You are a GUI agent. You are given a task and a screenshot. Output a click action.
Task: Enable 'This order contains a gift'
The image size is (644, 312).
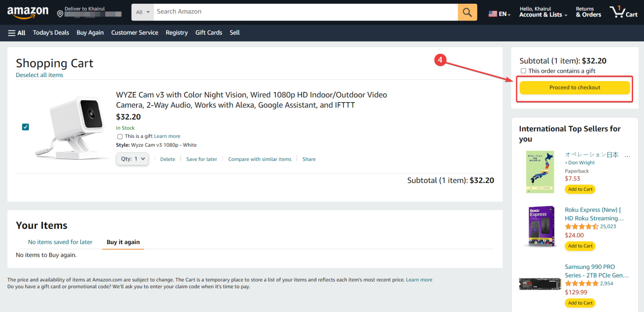[523, 71]
